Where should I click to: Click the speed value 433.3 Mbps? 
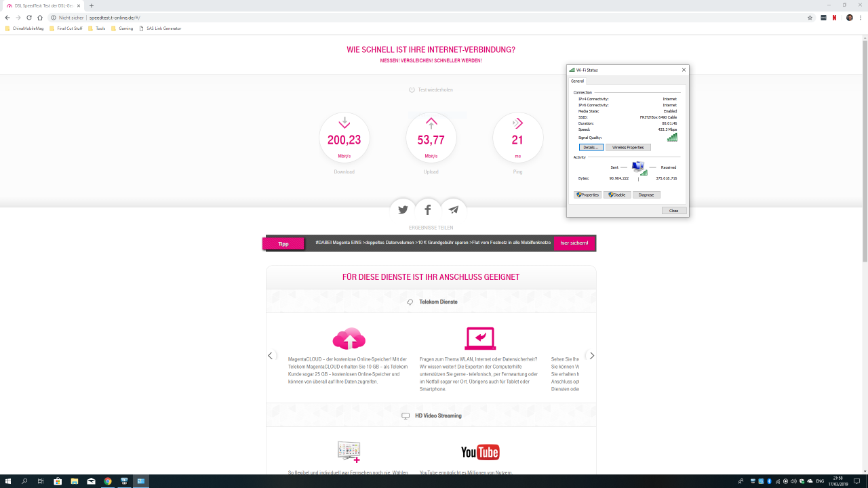point(667,129)
